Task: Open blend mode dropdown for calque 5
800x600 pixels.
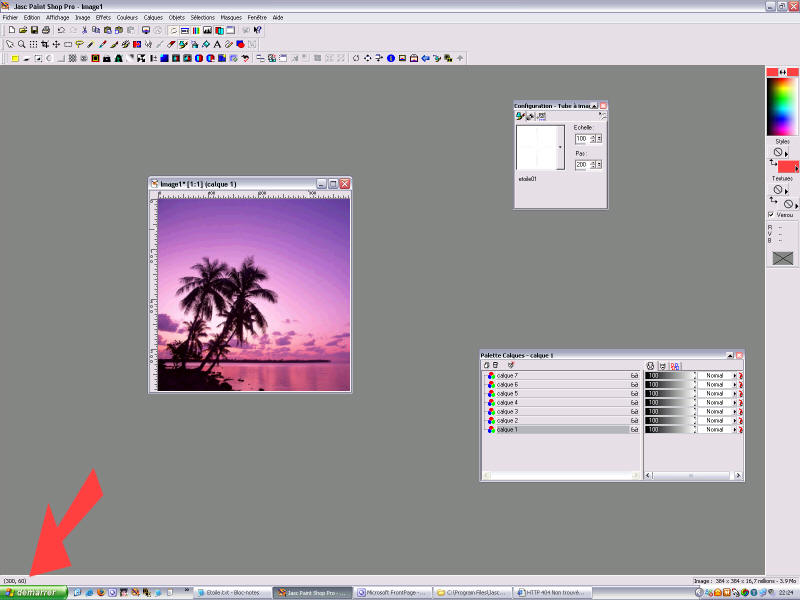Action: 717,393
